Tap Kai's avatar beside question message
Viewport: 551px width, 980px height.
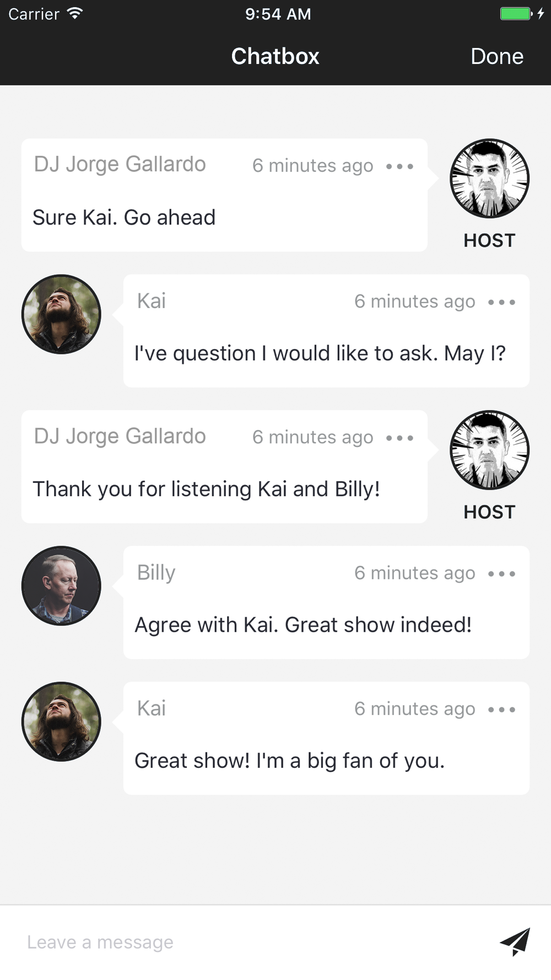pos(61,314)
